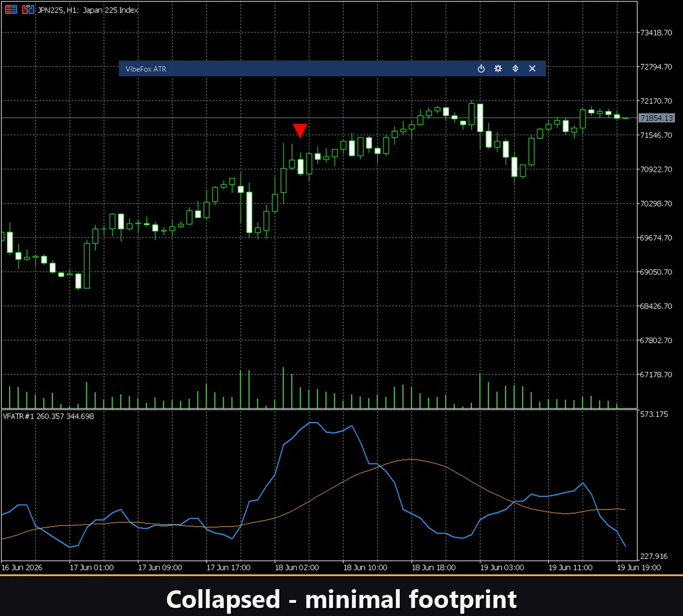Click price scale value 70922.70
The width and height of the screenshot is (683, 616).
656,169
